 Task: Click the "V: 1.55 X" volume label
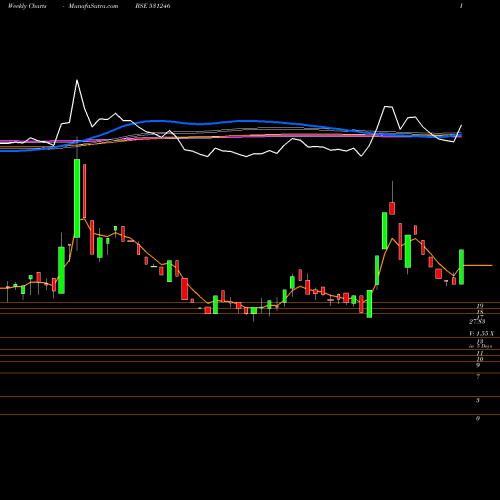(x=481, y=334)
